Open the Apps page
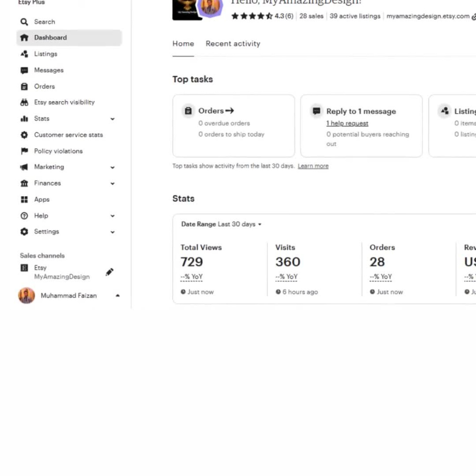This screenshot has height=476, width=476. [69, 199]
